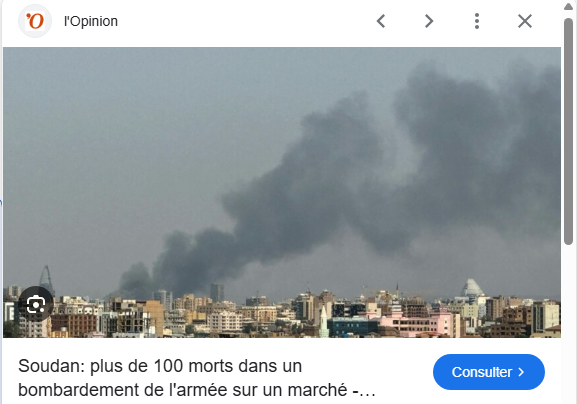The image size is (577, 404).
Task: Click the chevron inside the Consulter button
Action: (521, 372)
